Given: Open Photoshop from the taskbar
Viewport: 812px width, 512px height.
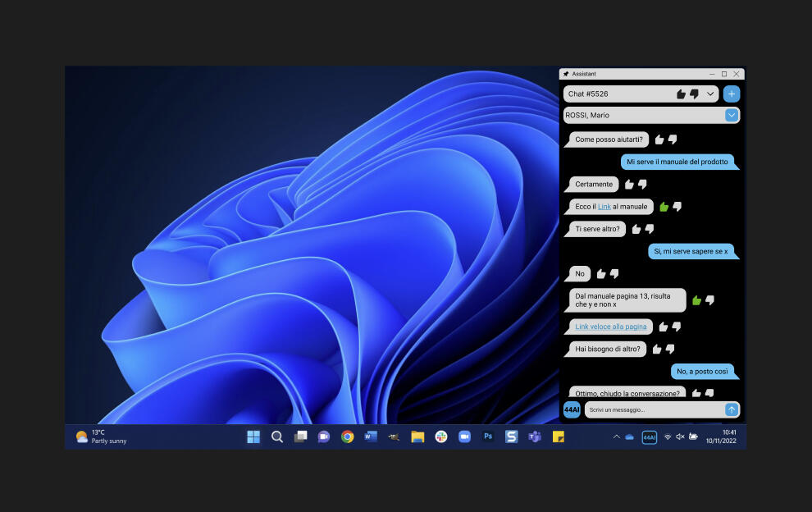Looking at the screenshot, I should coord(488,437).
